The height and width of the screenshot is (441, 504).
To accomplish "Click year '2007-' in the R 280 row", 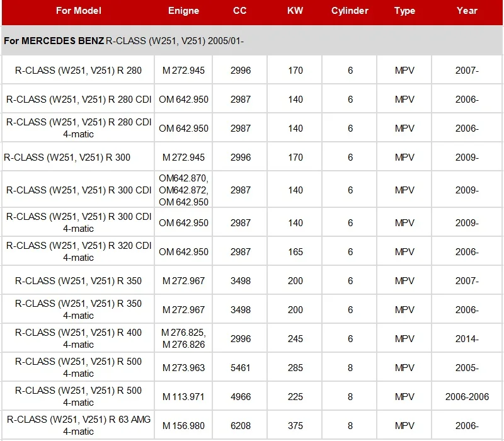I will (467, 70).
